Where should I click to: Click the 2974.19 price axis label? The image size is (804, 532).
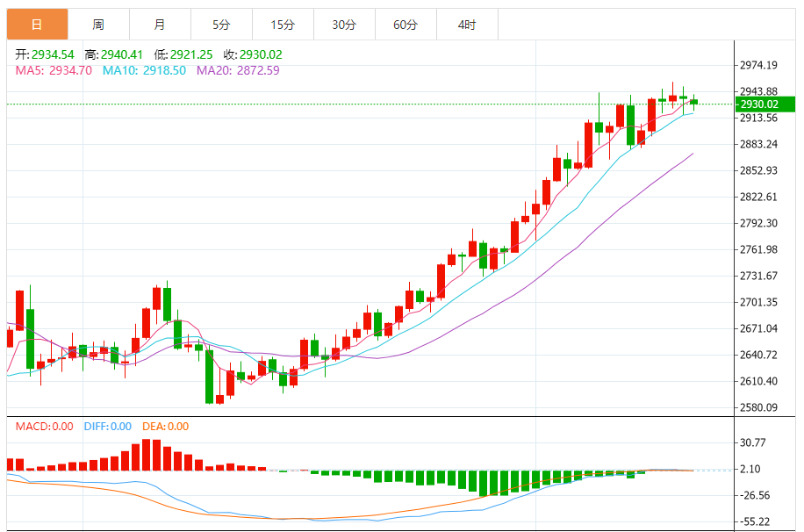pyautogui.click(x=758, y=65)
